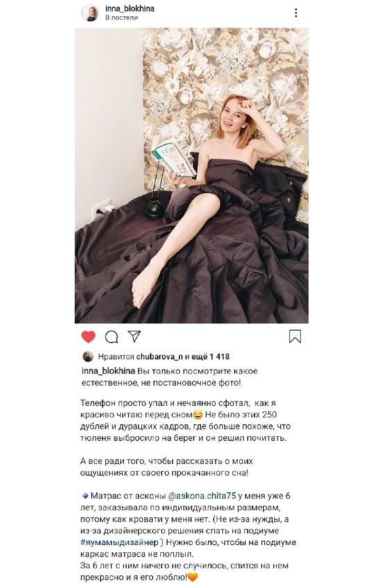Tap the red heart like icon
Viewport: 384px width, 588px height.
(x=88, y=337)
